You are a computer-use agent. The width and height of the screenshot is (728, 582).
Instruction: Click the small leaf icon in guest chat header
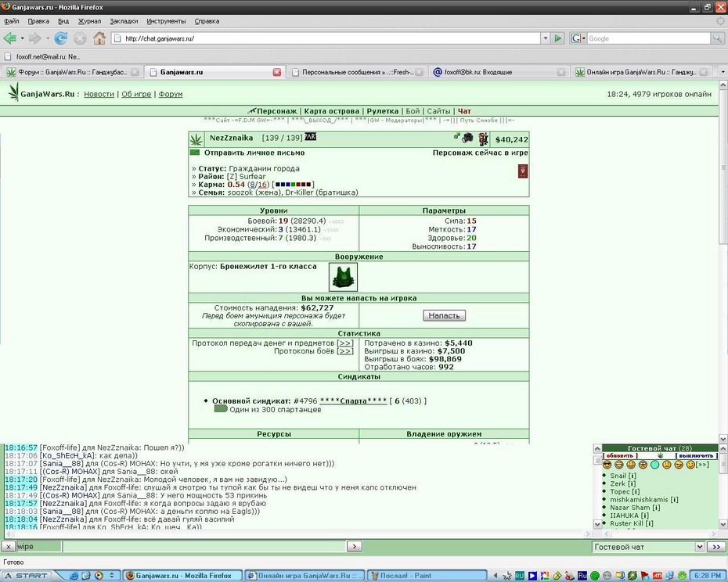(x=660, y=456)
